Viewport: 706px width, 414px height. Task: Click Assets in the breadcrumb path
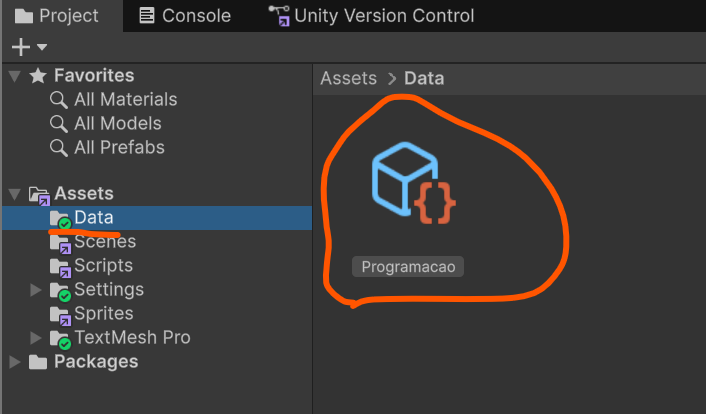[x=348, y=78]
